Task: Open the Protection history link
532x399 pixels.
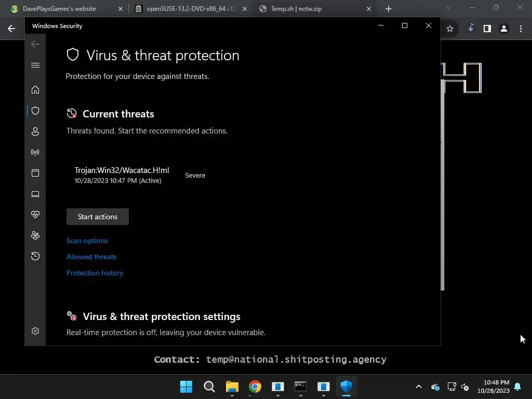Action: tap(95, 273)
